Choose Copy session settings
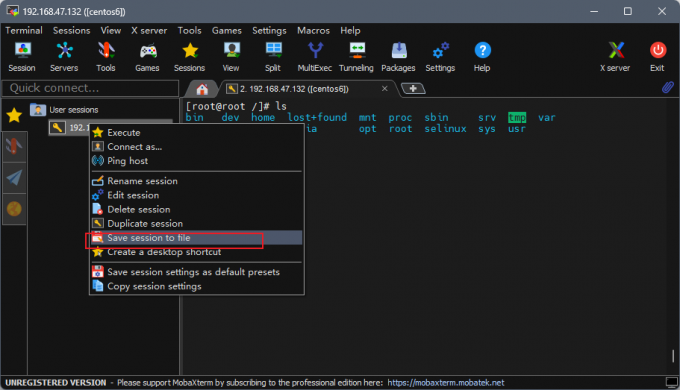680x390 pixels. pos(196,286)
